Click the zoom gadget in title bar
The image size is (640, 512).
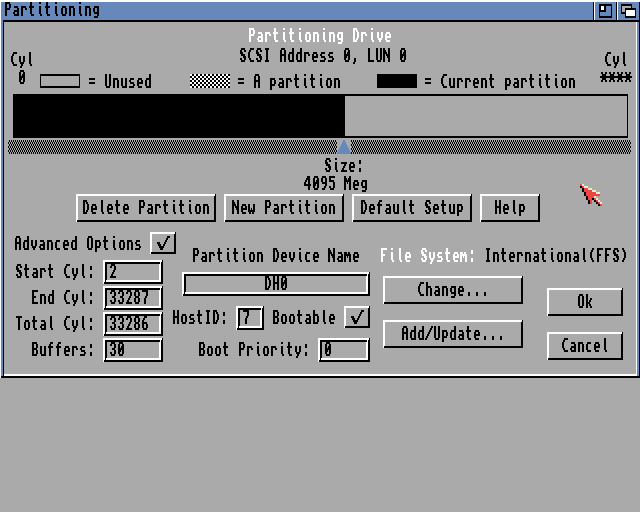[606, 10]
